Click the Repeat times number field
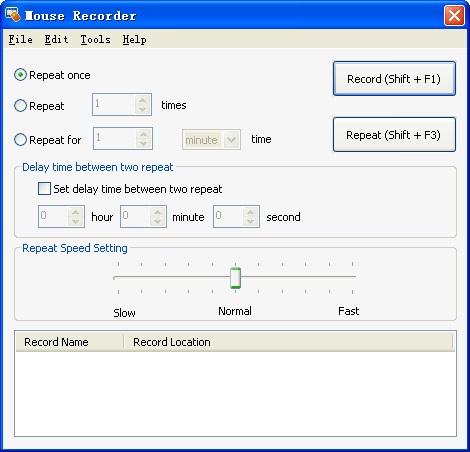This screenshot has width=470, height=452. 114,105
